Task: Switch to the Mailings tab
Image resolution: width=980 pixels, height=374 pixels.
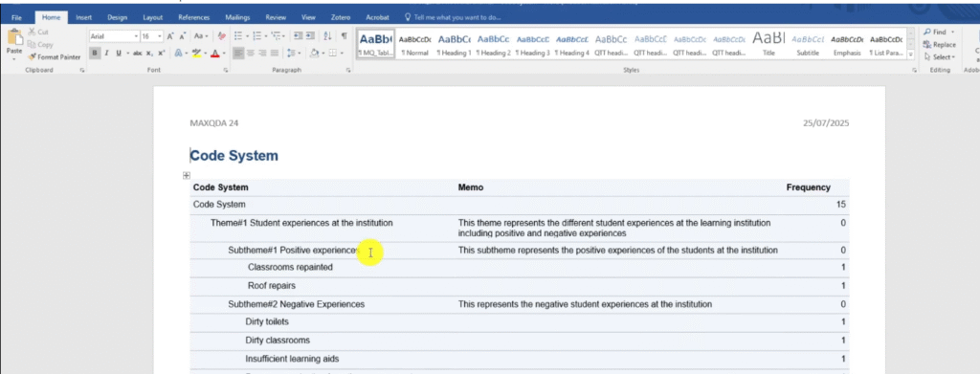Action: pyautogui.click(x=238, y=17)
